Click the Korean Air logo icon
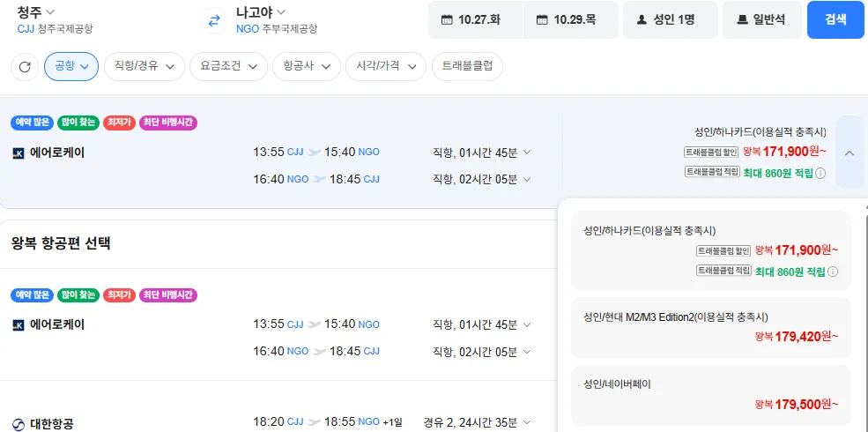The width and height of the screenshot is (868, 432). 19,424
